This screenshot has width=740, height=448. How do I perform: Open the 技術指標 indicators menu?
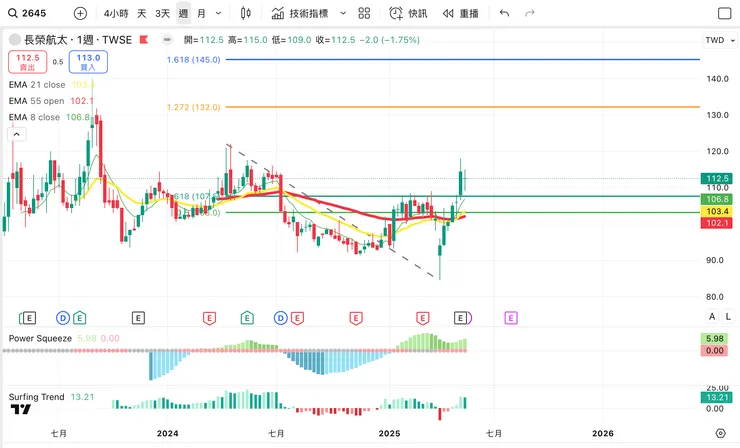click(x=300, y=13)
